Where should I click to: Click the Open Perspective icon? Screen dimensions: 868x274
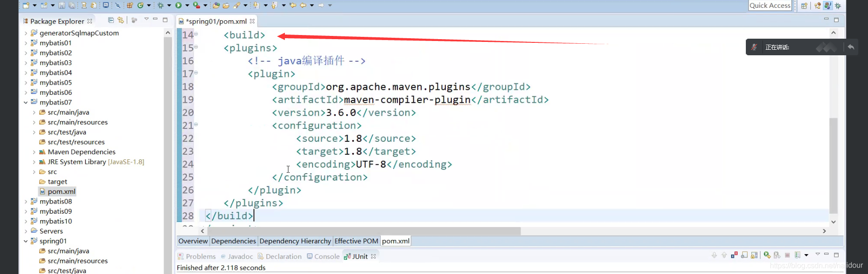point(804,6)
